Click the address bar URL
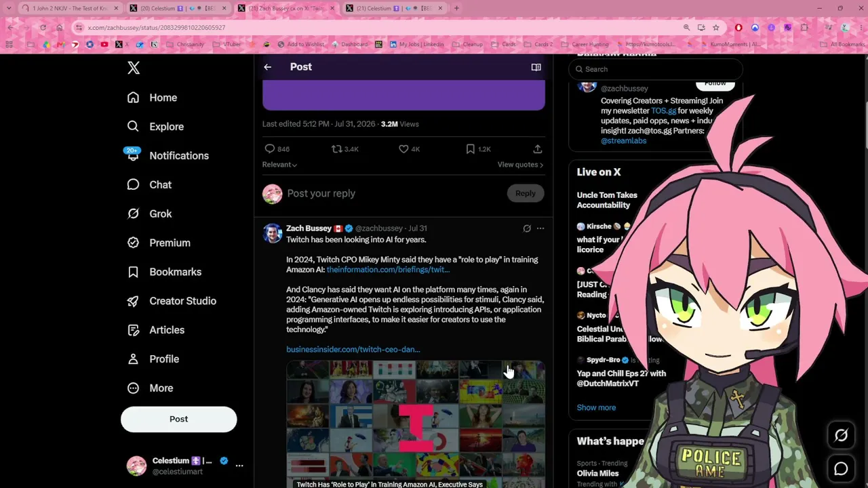868x488 pixels. click(x=157, y=28)
